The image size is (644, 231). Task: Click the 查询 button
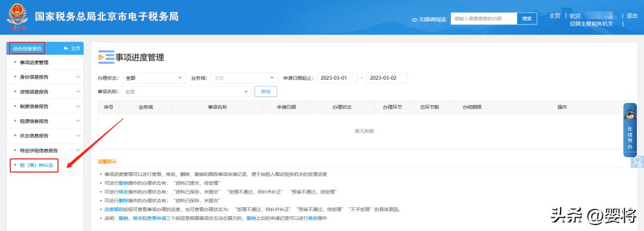[266, 92]
